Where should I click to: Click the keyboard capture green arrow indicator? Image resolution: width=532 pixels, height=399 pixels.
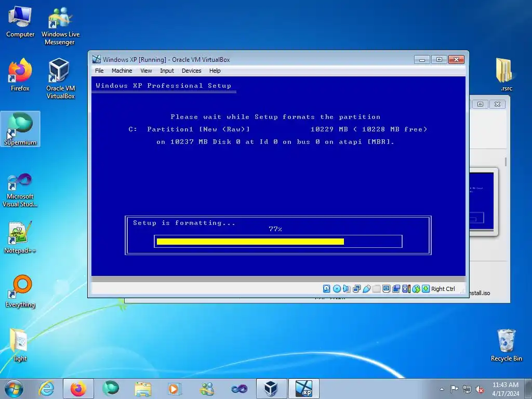click(x=425, y=289)
